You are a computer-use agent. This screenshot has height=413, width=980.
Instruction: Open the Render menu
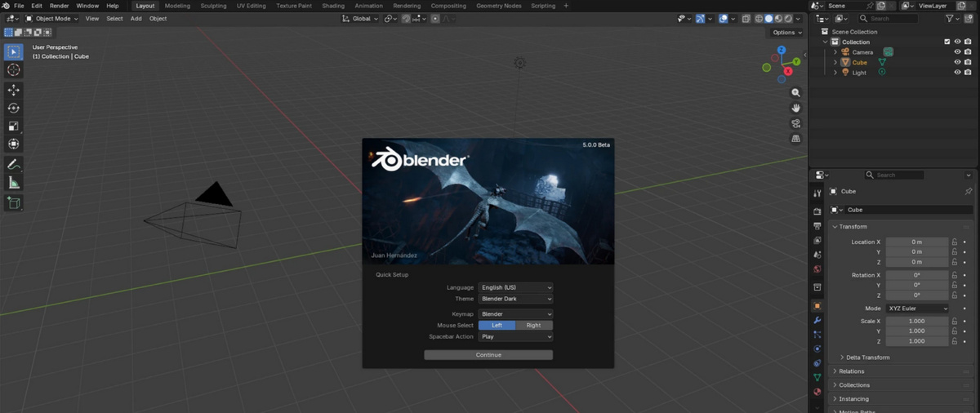(x=59, y=6)
